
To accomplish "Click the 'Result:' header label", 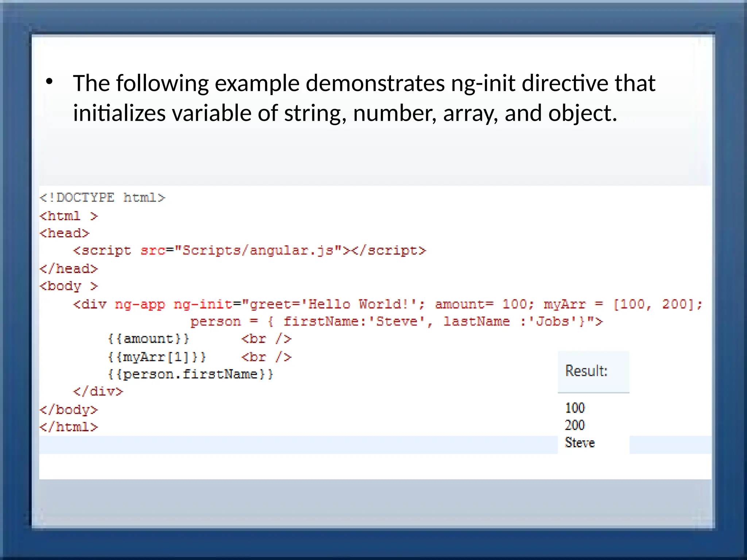I will (x=587, y=371).
